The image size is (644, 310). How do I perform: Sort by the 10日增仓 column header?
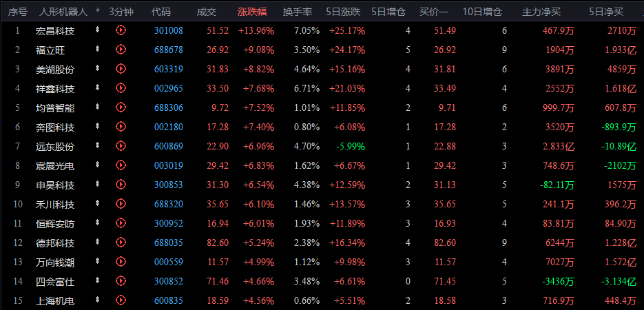(482, 12)
